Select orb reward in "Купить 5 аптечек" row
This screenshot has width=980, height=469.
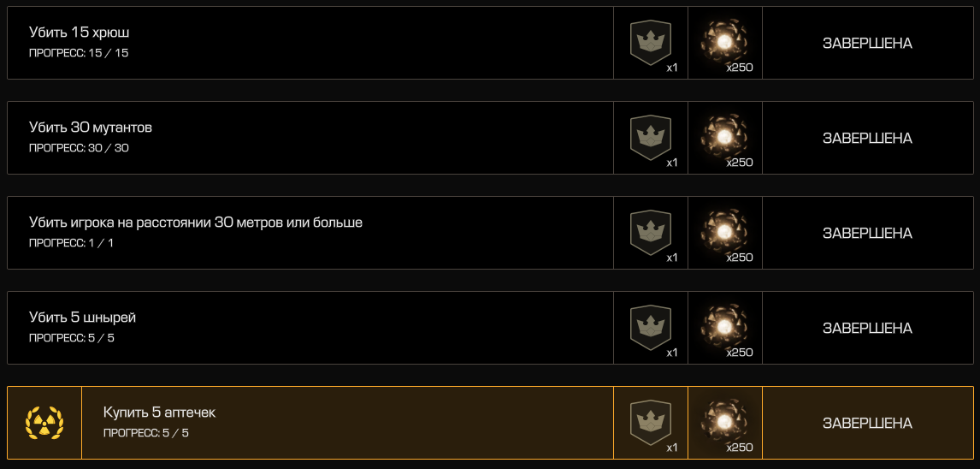[724, 423]
